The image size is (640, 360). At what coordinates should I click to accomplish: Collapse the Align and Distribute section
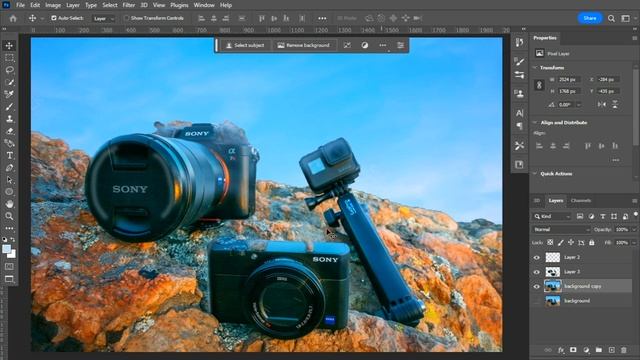pos(535,122)
